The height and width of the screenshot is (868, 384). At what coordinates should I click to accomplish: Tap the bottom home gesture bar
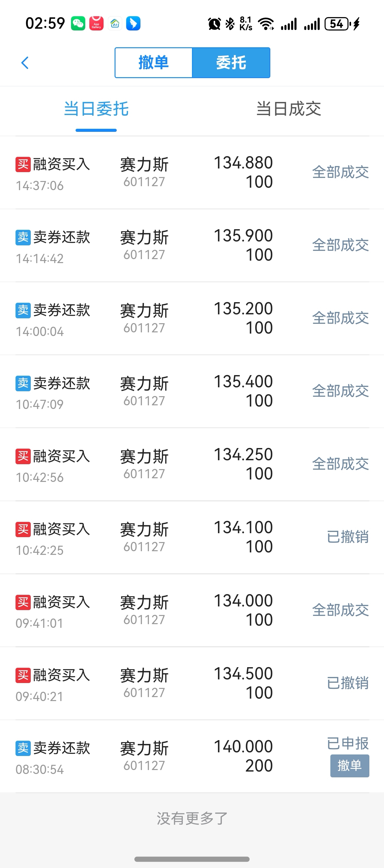[192, 859]
